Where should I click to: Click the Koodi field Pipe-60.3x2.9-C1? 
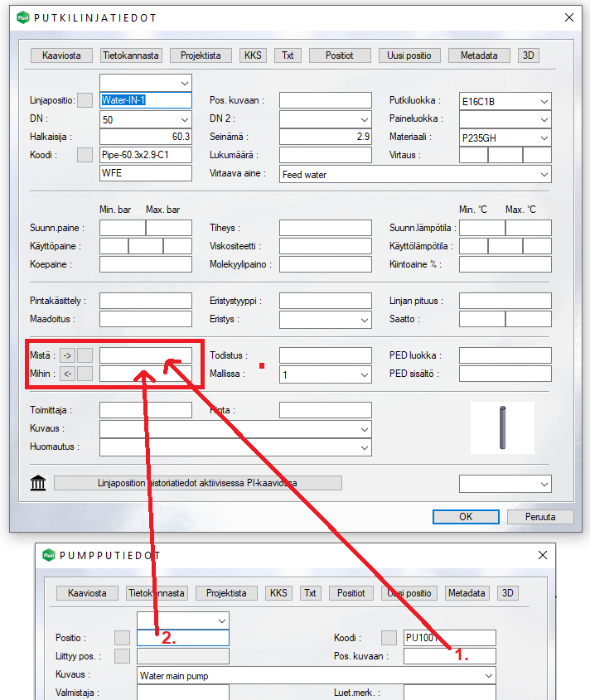point(146,155)
